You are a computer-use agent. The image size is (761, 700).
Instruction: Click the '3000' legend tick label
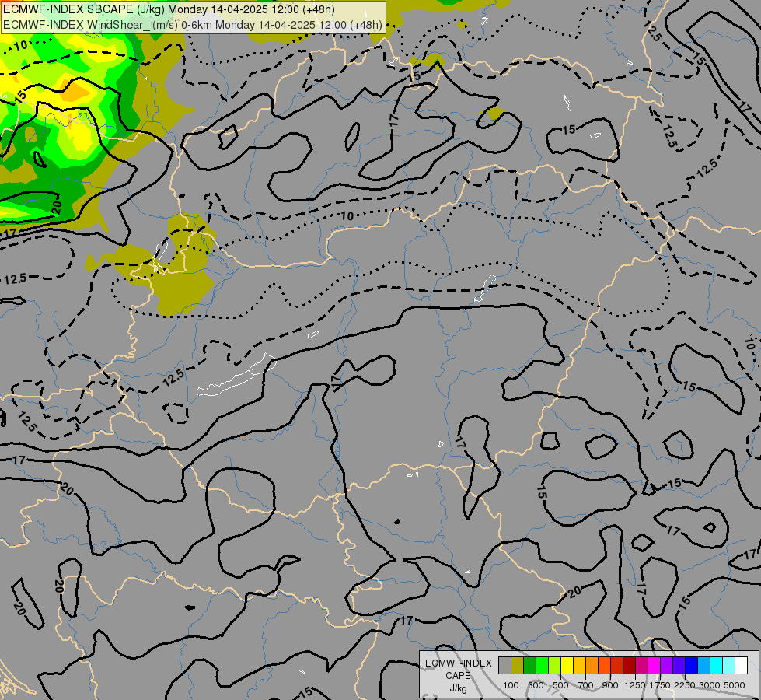click(x=710, y=685)
